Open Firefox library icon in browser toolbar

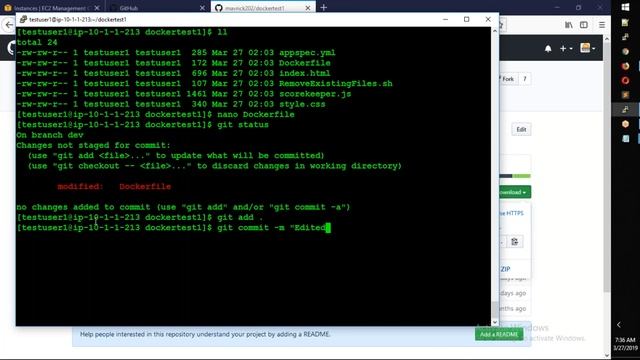(569, 25)
